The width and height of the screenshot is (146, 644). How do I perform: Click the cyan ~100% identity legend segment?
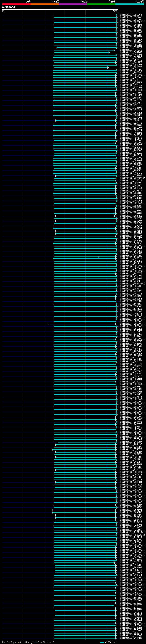tap(130, 4)
